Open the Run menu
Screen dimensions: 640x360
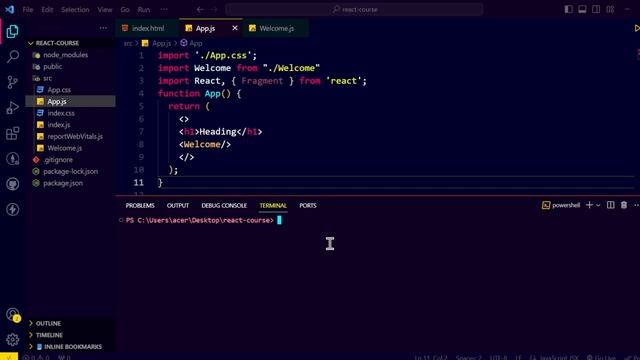144,9
